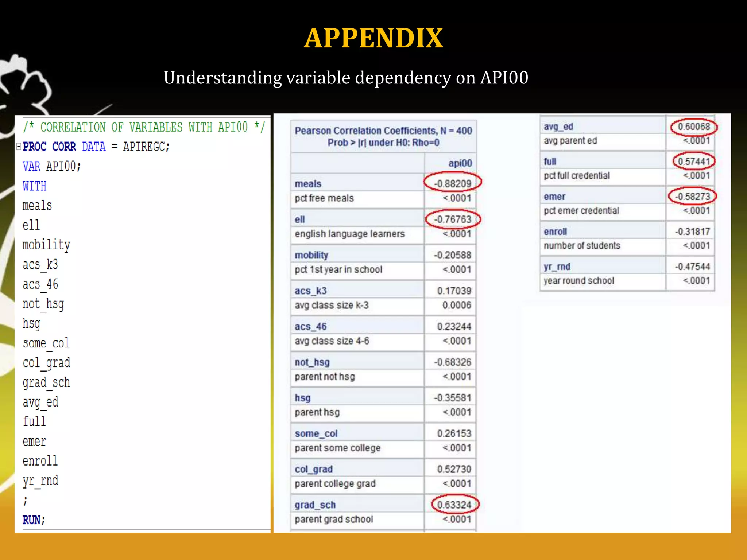Click the 'pct full credential' label
The height and width of the screenshot is (560, 747).
[x=577, y=176]
